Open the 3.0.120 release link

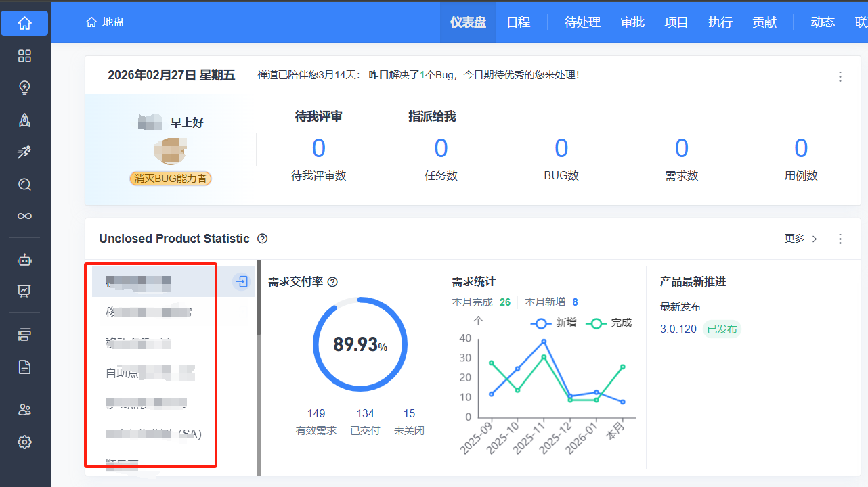(x=678, y=329)
